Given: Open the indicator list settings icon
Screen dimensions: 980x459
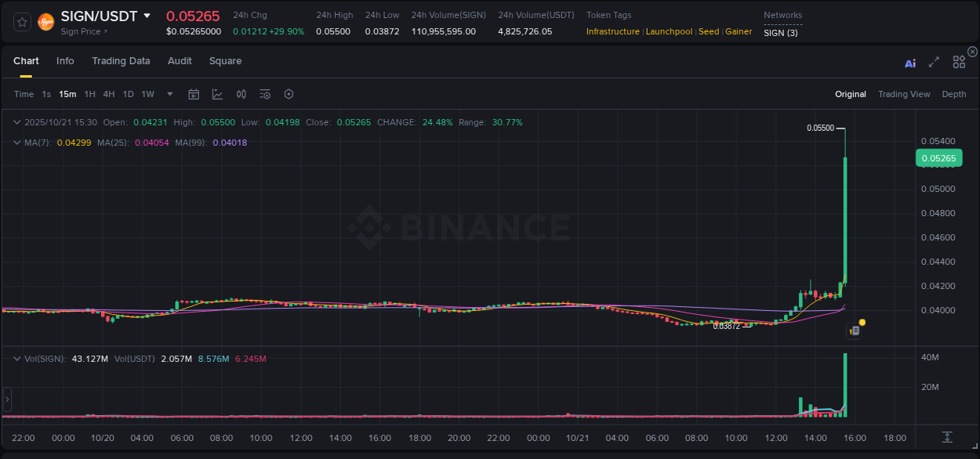Looking at the screenshot, I should point(264,93).
